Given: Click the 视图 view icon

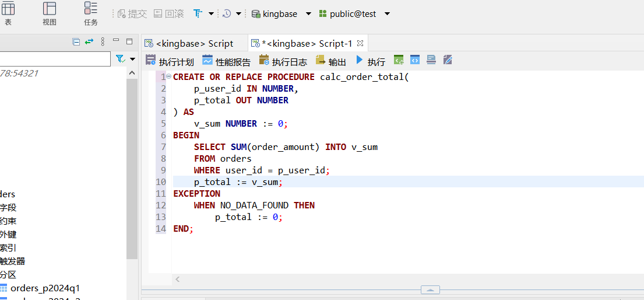Looking at the screenshot, I should click(50, 13).
